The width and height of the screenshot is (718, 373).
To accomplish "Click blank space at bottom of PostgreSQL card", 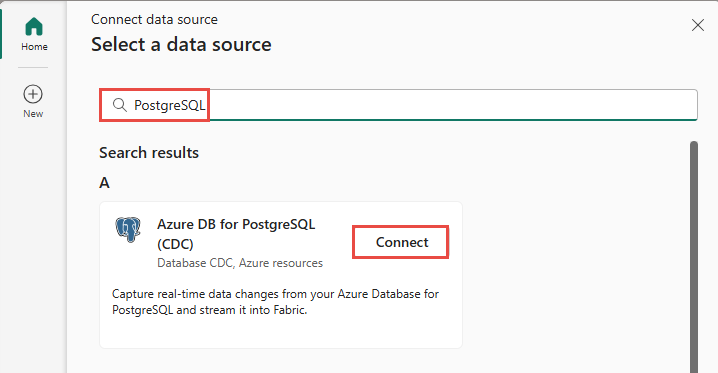I will (281, 333).
